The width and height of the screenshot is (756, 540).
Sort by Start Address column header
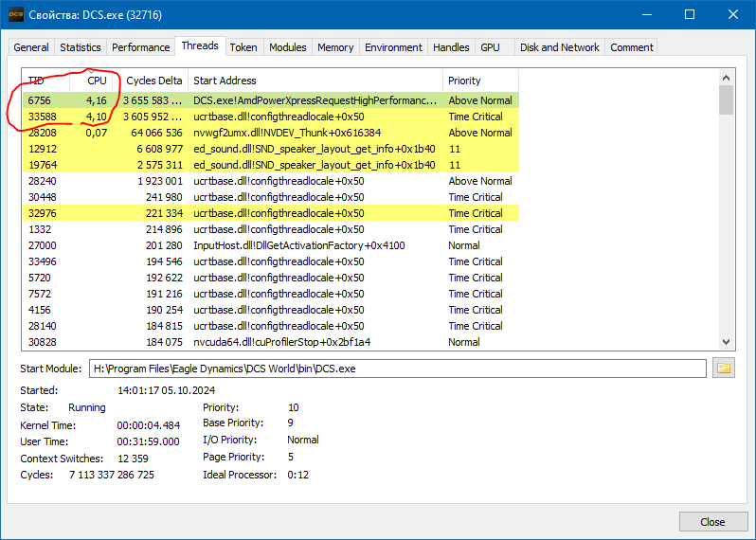tap(315, 81)
